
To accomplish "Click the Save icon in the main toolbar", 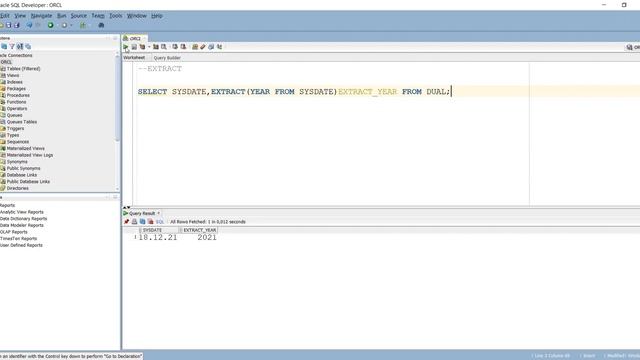I will [x=9, y=25].
